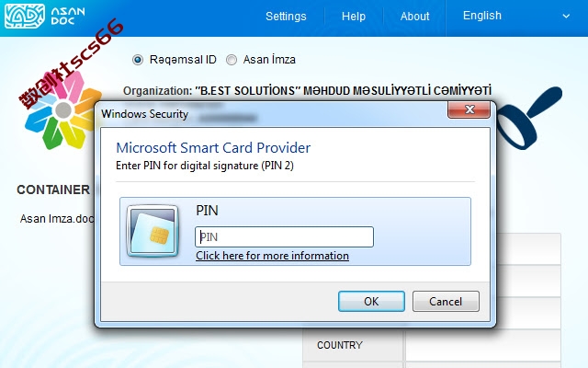The image size is (588, 368).
Task: Confirm PIN with the OK button
Action: tap(371, 301)
